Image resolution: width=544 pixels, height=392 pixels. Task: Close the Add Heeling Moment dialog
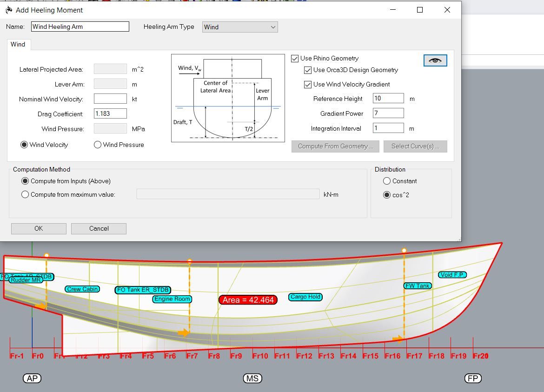coord(447,10)
